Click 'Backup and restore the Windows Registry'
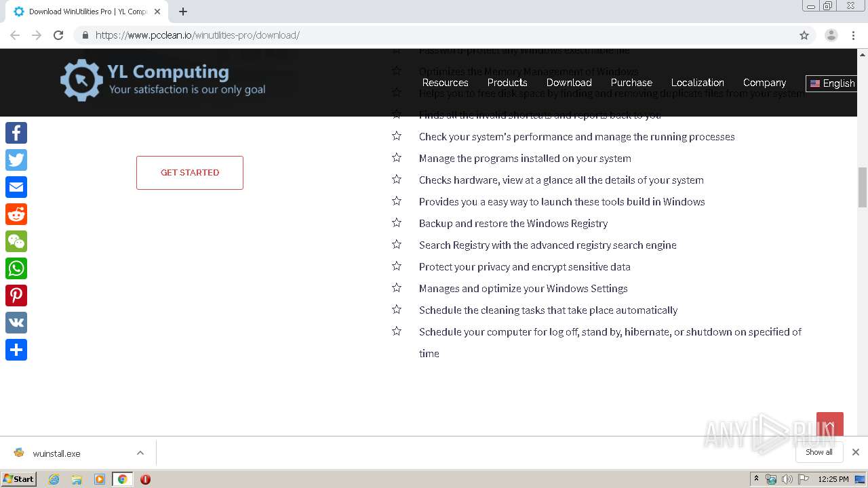 point(513,223)
